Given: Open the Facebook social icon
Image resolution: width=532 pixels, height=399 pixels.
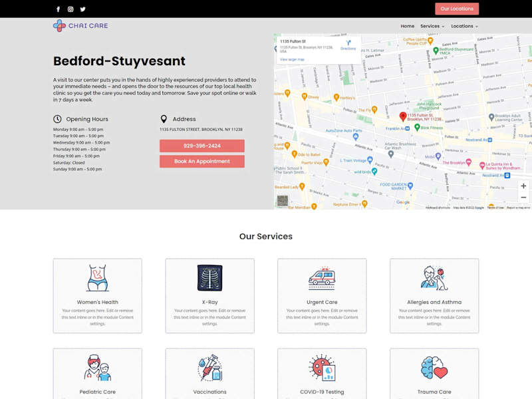Looking at the screenshot, I should point(58,9).
